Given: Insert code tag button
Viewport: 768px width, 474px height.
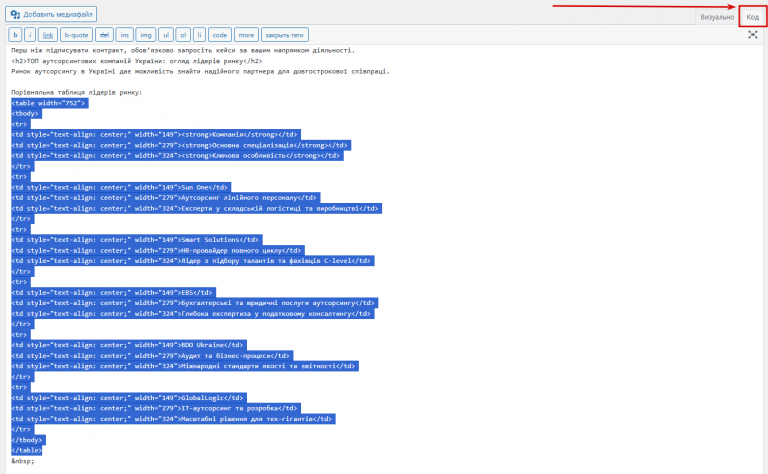Looking at the screenshot, I should pyautogui.click(x=220, y=35).
